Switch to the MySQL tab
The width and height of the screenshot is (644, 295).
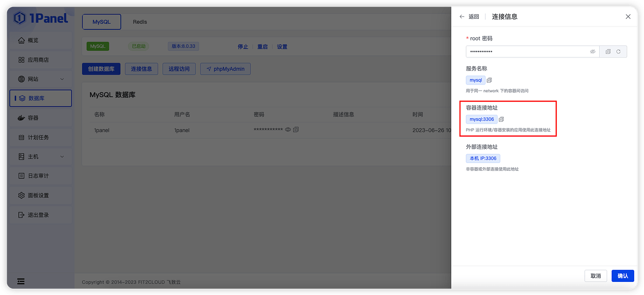tap(102, 22)
